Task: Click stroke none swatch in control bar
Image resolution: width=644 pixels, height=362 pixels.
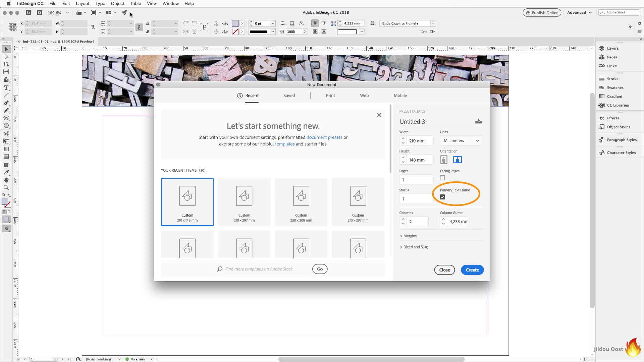Action: click(235, 32)
